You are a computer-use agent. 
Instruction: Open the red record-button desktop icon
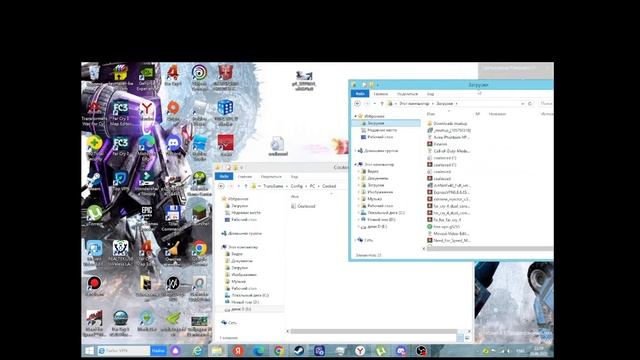(94, 286)
